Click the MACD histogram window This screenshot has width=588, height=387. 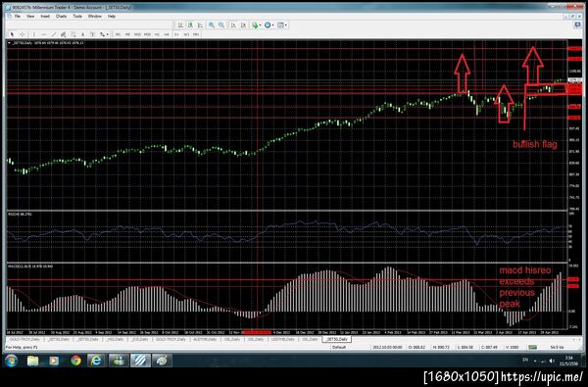pos(287,296)
